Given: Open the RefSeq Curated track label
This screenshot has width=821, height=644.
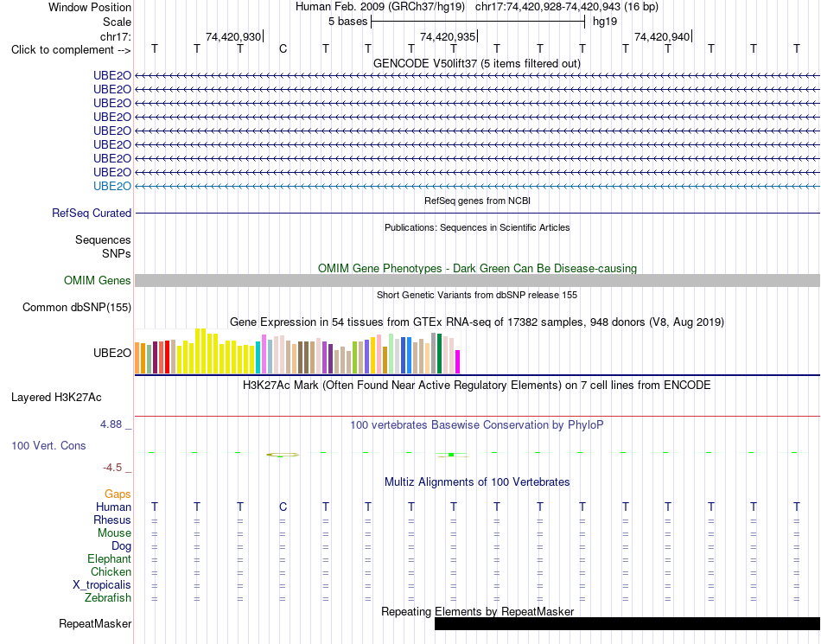Looking at the screenshot, I should click(92, 214).
